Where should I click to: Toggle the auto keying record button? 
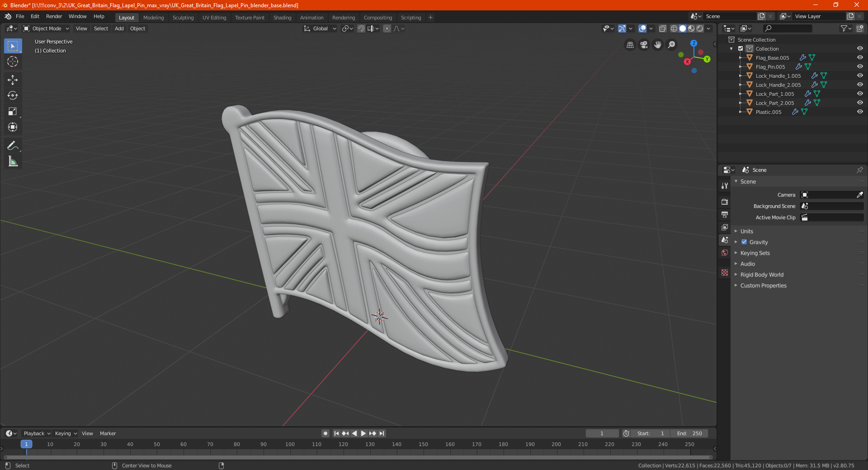(x=325, y=433)
